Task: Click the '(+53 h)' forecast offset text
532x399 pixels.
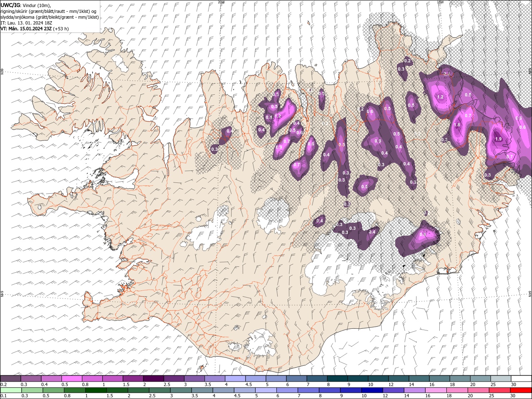Action: point(61,29)
